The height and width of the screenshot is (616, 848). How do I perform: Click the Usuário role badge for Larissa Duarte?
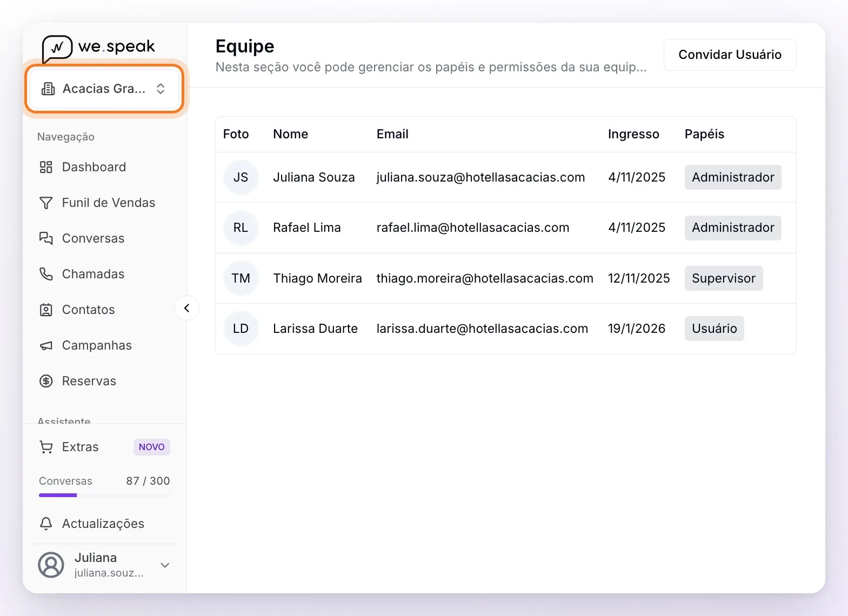point(714,329)
